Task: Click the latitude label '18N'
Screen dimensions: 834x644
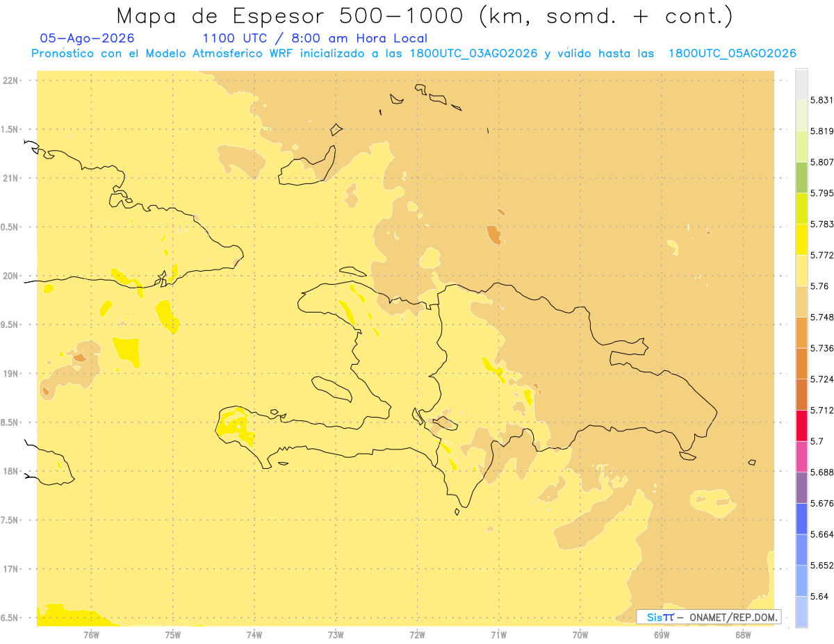Action: pos(11,472)
